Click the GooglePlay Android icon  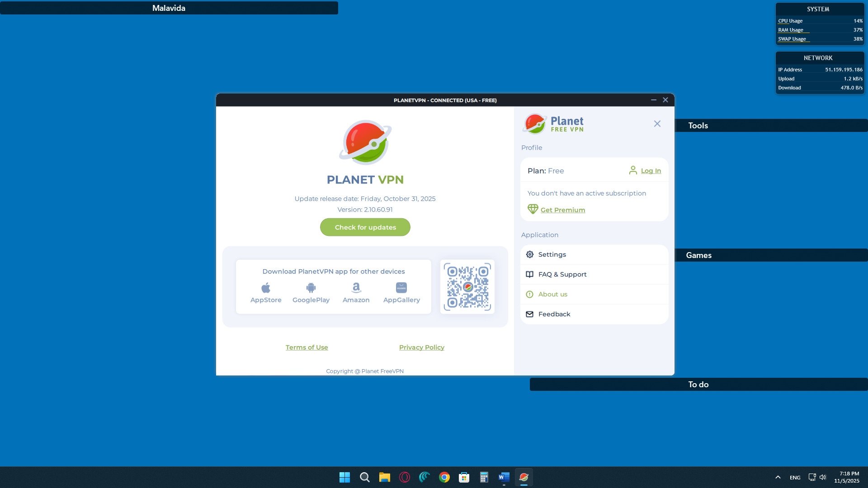pos(311,288)
